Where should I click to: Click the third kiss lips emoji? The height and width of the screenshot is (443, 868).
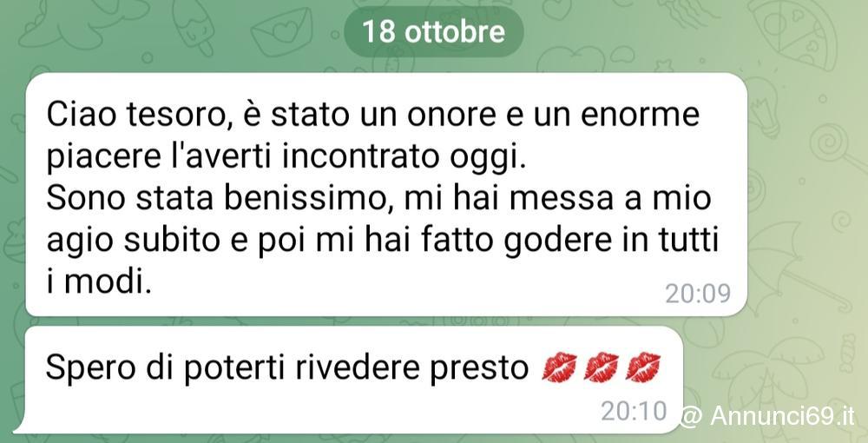pos(642,367)
